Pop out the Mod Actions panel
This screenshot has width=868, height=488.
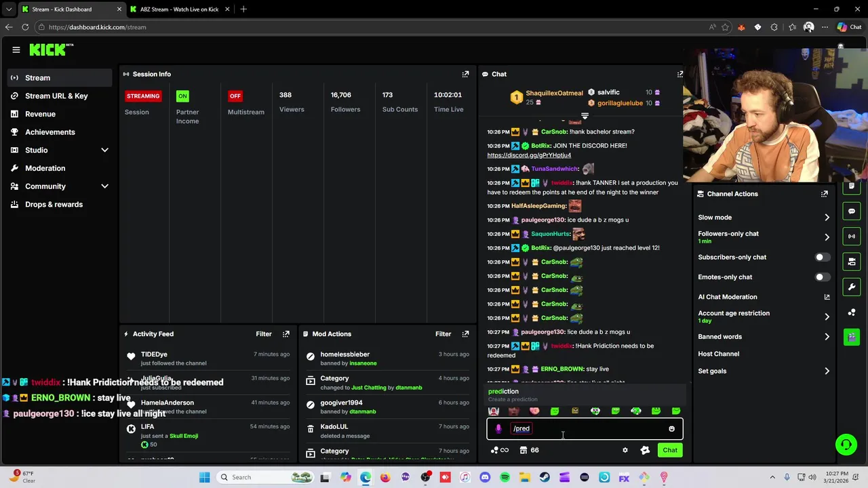465,334
